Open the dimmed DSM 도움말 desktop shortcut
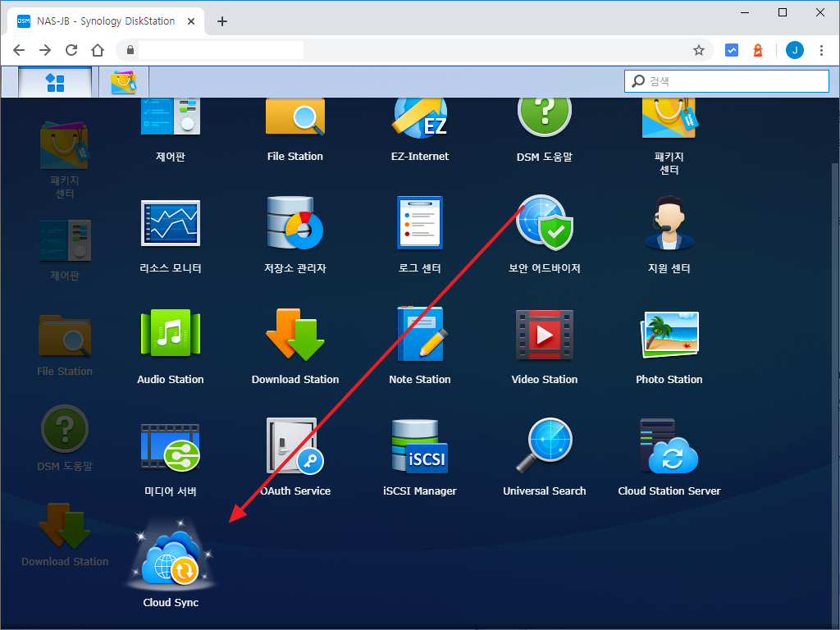Screen dimensions: 840x630 pyautogui.click(x=65, y=428)
